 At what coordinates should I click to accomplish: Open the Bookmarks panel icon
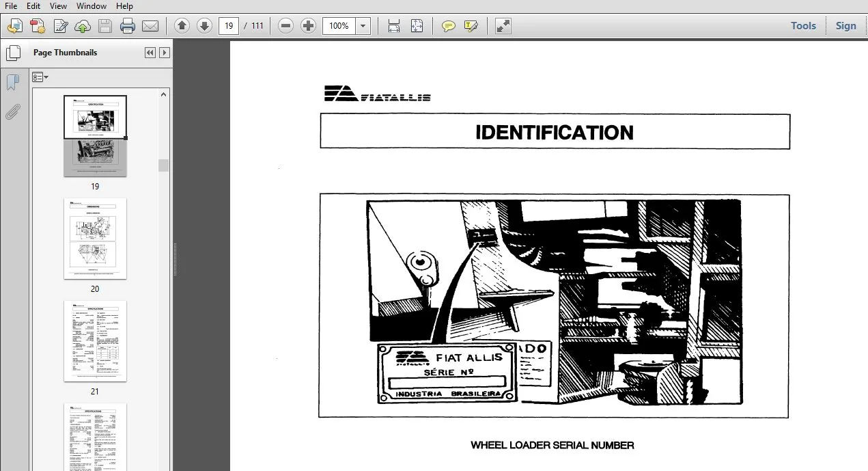[x=12, y=83]
